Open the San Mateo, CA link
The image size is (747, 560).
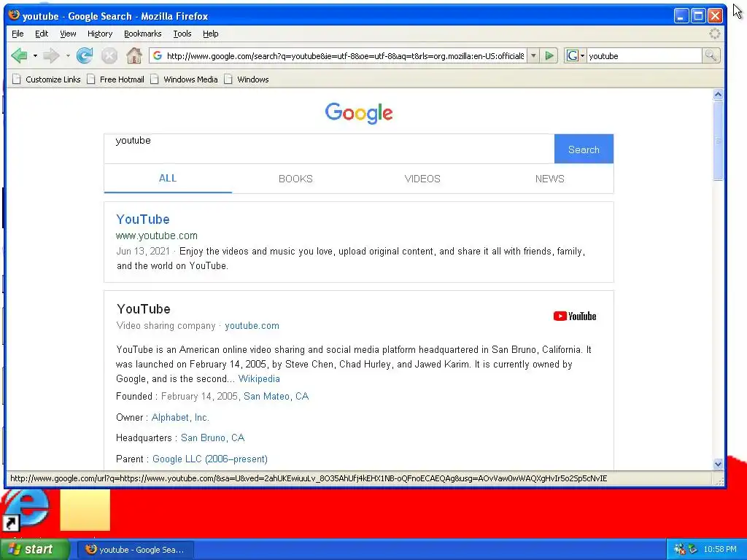(x=276, y=396)
